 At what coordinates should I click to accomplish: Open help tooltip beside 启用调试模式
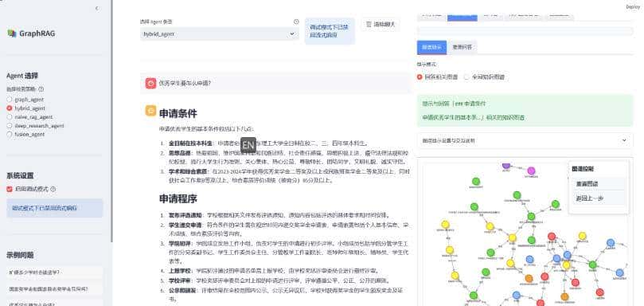53,189
